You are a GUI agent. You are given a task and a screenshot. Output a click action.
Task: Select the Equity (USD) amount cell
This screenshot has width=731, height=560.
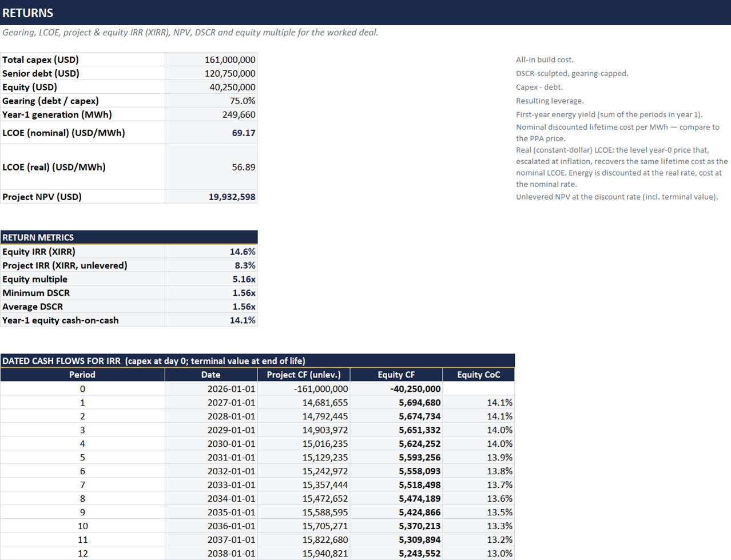pos(211,87)
